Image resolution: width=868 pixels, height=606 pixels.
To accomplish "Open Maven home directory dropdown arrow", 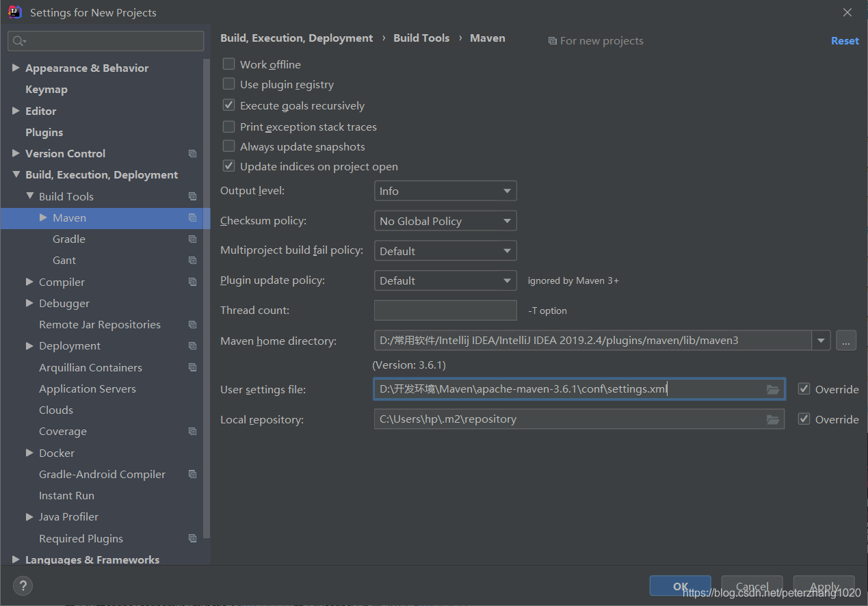I will (x=821, y=340).
